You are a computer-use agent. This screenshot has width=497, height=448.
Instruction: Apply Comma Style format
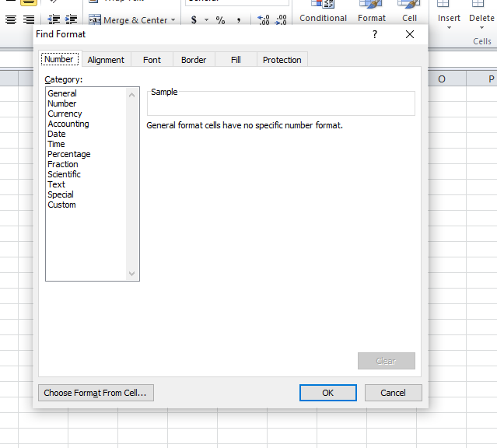(x=238, y=20)
